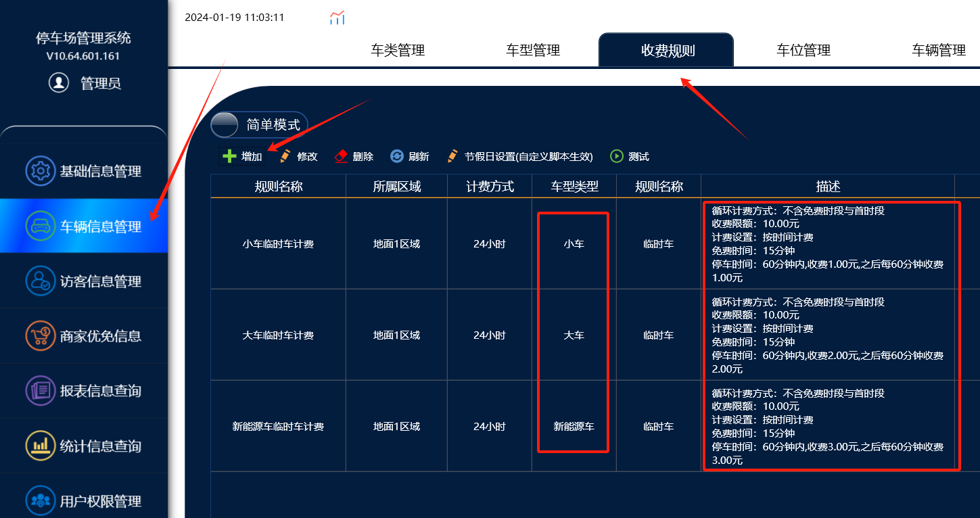Screen dimensions: 980x518
Task: Open 商家优免信息 in the sidebar
Action: click(x=84, y=335)
